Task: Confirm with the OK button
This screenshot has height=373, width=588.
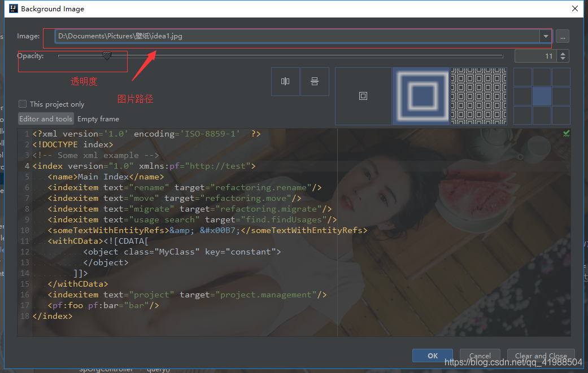Action: (432, 356)
